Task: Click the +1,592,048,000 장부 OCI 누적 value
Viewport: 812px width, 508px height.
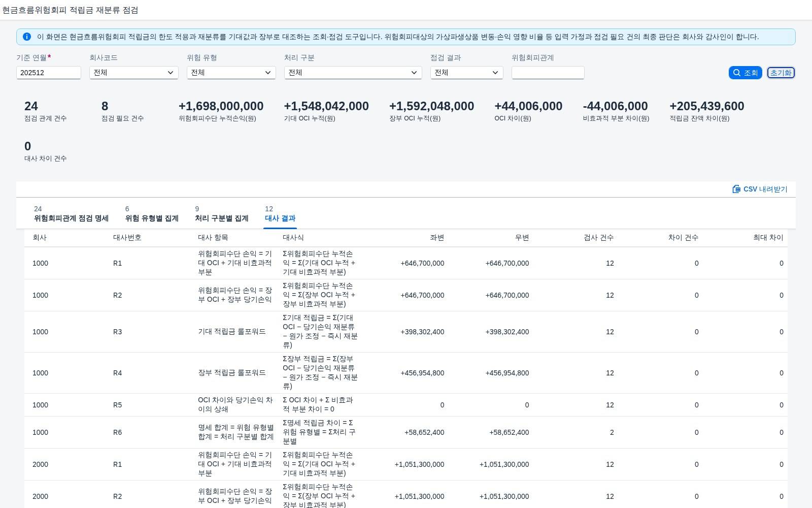Action: [x=432, y=106]
